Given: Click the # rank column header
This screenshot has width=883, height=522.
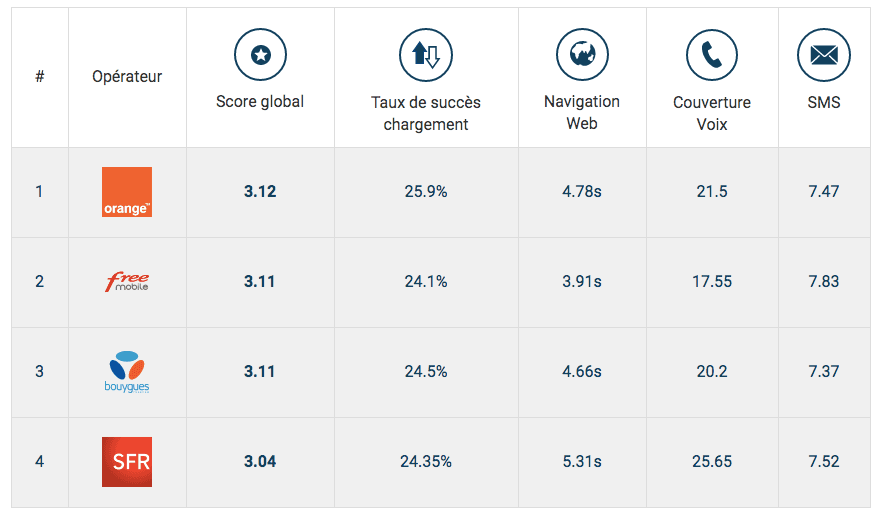Looking at the screenshot, I should [x=40, y=76].
